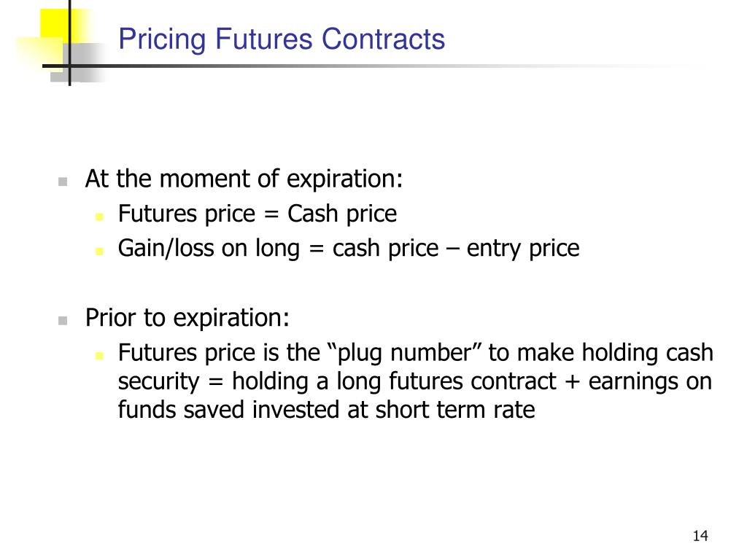The image size is (747, 560).
Task: Click the slide title Pricing Futures Contracts
Action: coord(282,39)
